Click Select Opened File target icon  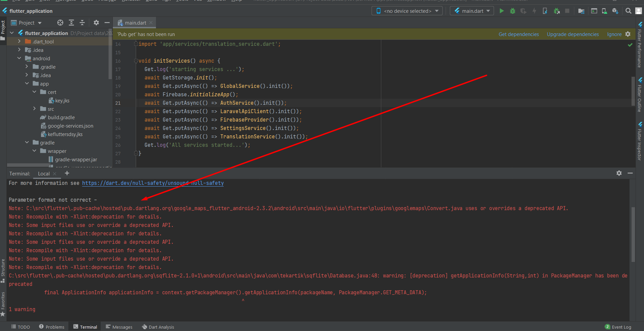point(60,23)
